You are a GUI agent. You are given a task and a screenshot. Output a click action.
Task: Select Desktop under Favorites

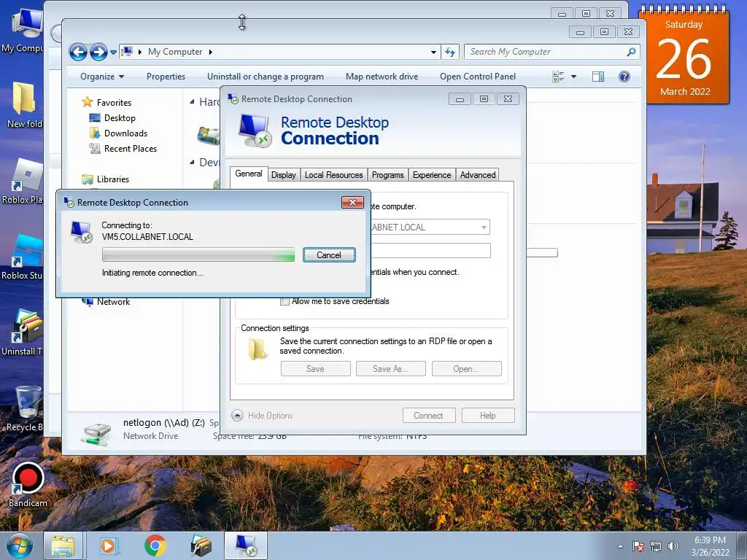(x=120, y=117)
